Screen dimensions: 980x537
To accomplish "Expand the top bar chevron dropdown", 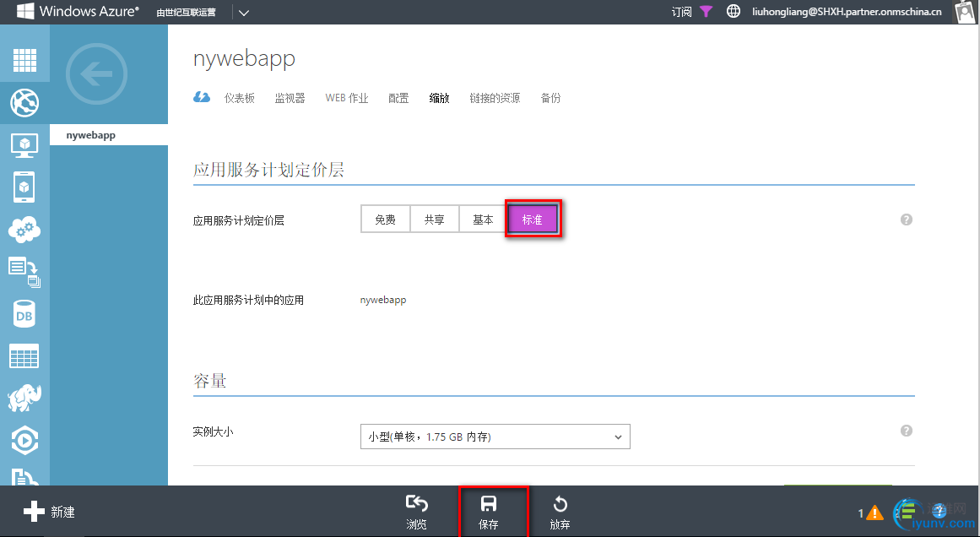I will point(244,13).
